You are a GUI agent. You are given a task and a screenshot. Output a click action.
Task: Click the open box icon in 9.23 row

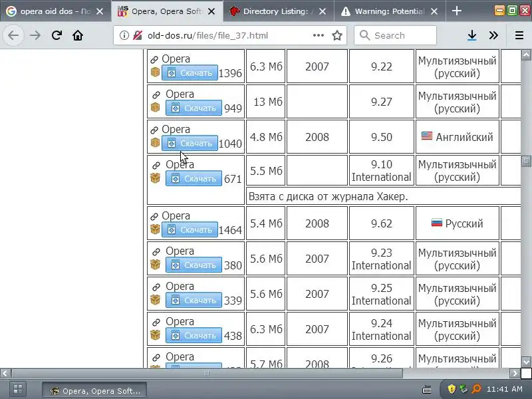tap(155, 264)
